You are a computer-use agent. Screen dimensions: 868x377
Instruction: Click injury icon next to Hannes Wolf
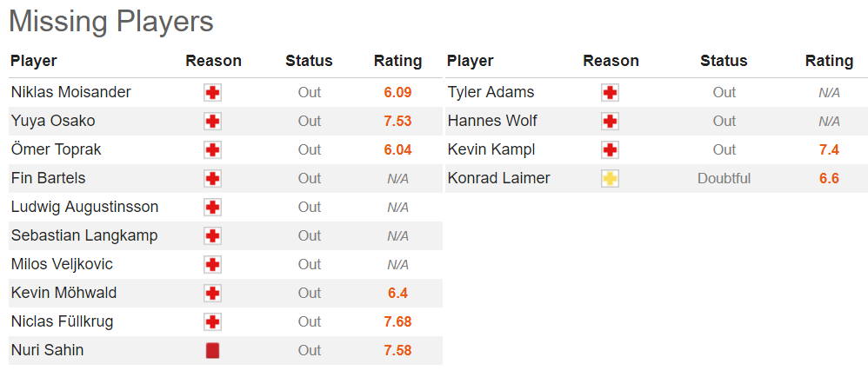click(x=610, y=122)
